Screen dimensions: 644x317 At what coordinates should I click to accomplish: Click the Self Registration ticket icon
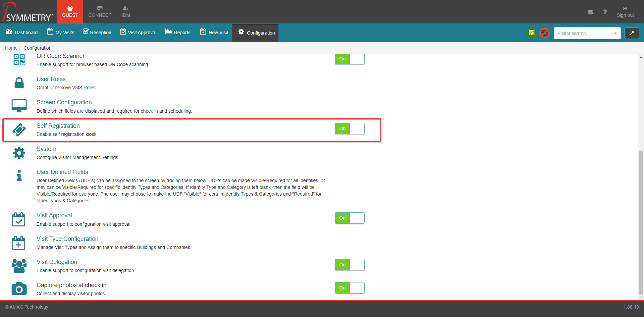19,129
